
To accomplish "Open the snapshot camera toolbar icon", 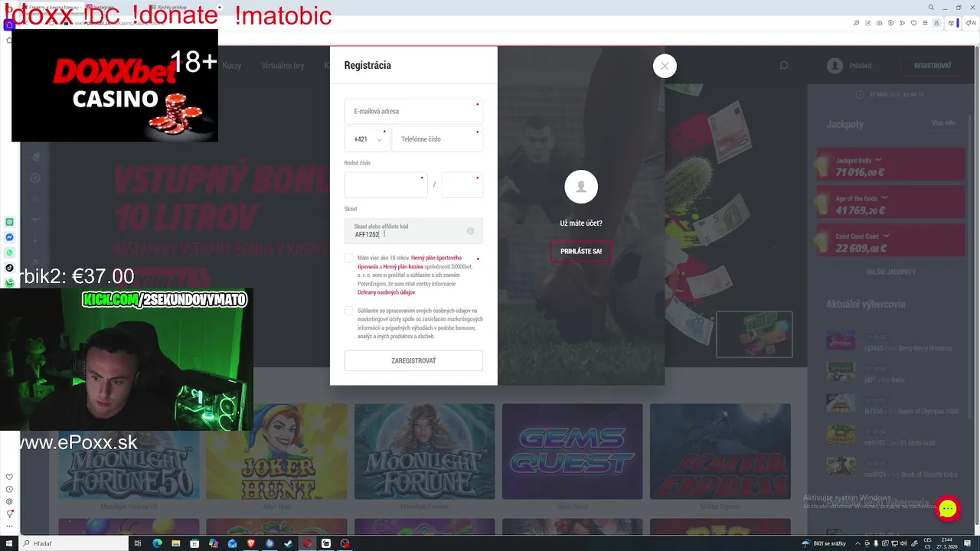I will coord(879,23).
